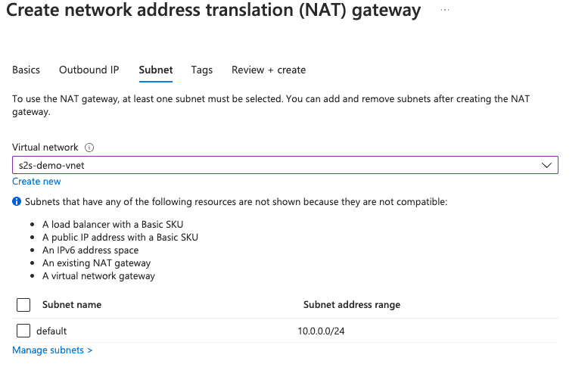The image size is (588, 370).
Task: Click the Create NAT gateway page title
Action: (213, 11)
